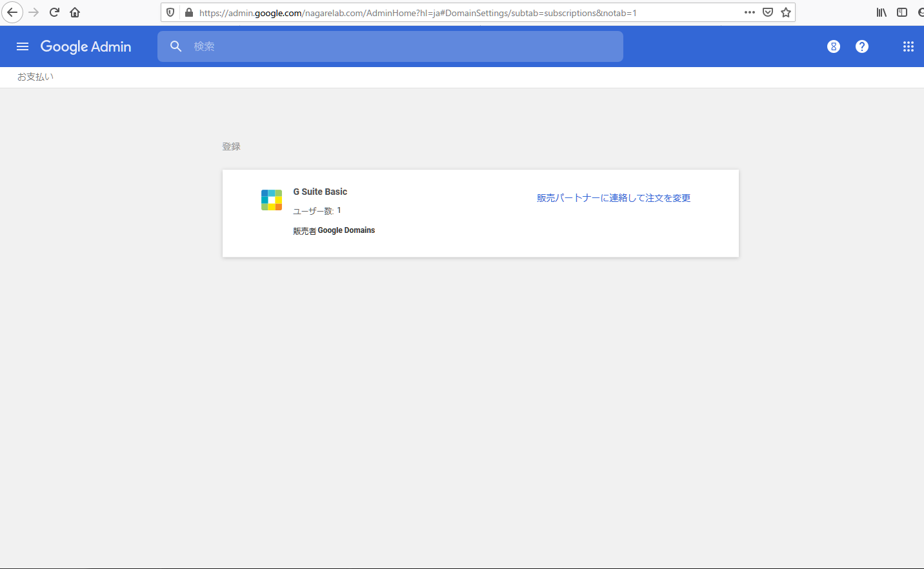Open the browser Library icon
Viewport: 924px width, 569px height.
881,12
